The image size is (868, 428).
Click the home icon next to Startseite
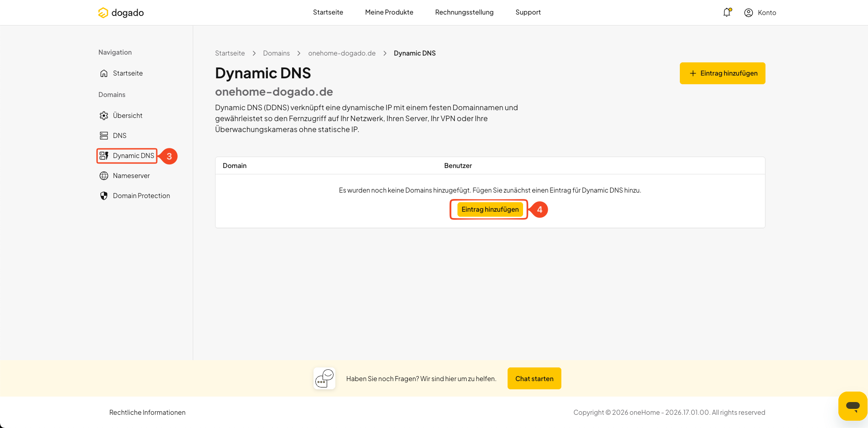tap(104, 73)
